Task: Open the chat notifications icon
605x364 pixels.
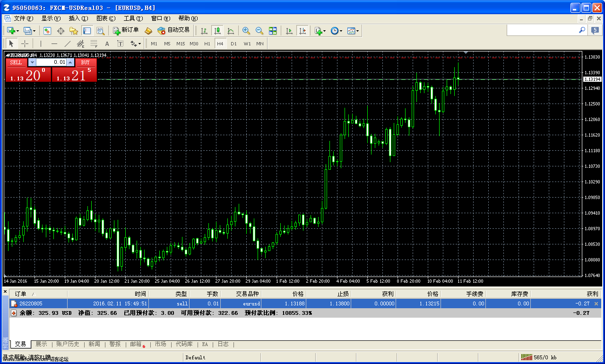Action: [x=595, y=30]
